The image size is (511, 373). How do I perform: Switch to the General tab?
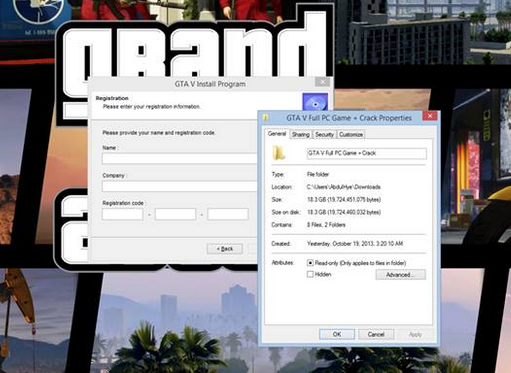(277, 134)
